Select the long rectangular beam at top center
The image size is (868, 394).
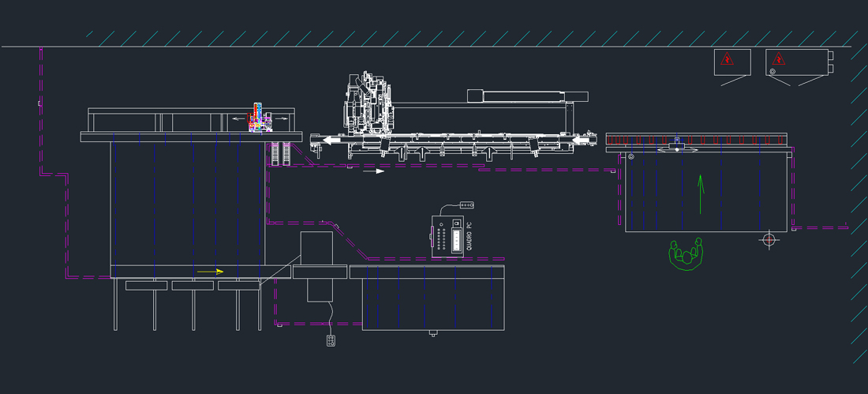[x=535, y=96]
